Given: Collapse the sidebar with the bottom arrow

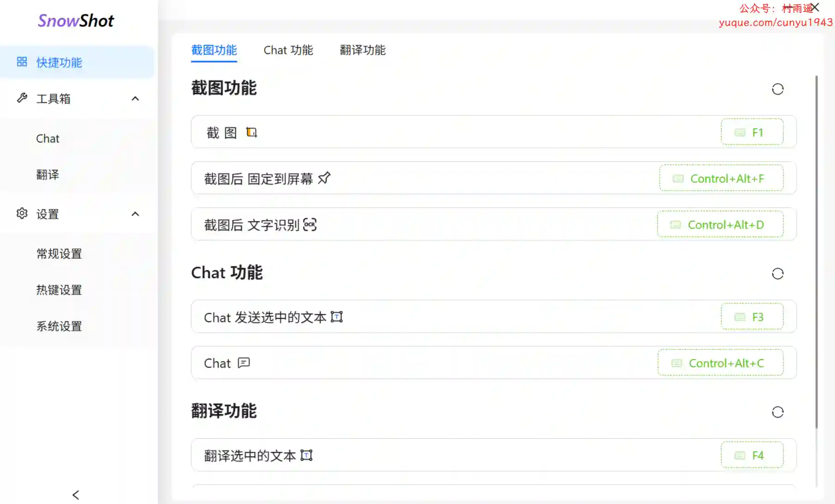Looking at the screenshot, I should (76, 495).
